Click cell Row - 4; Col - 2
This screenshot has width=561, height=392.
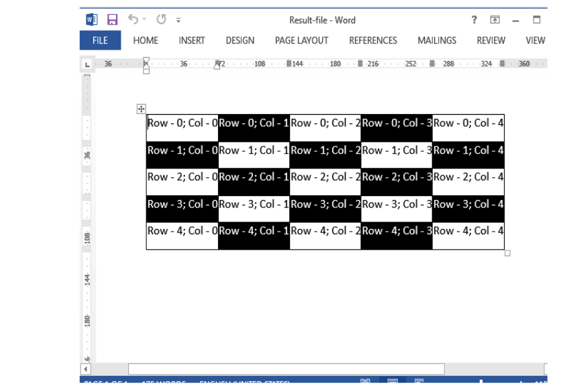click(325, 236)
